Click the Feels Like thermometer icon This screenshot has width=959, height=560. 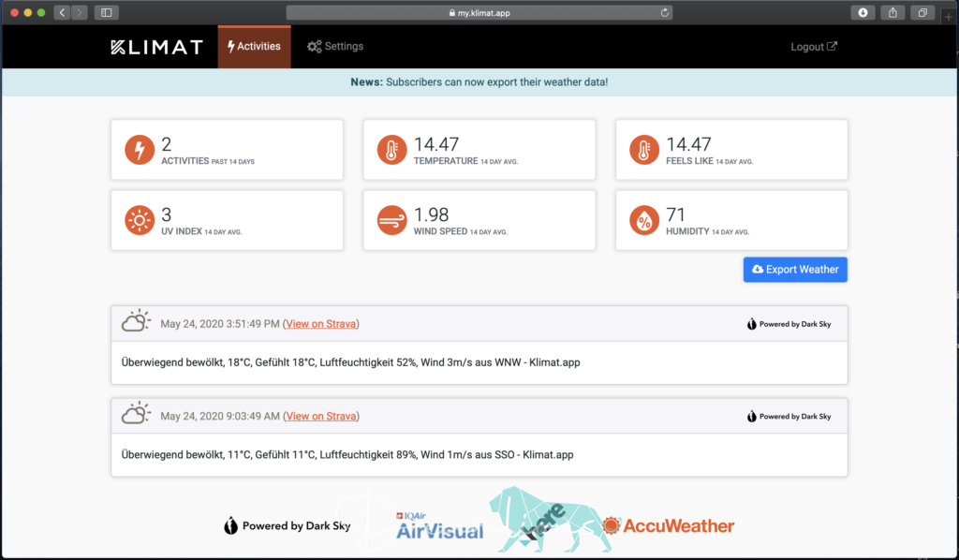coord(644,150)
